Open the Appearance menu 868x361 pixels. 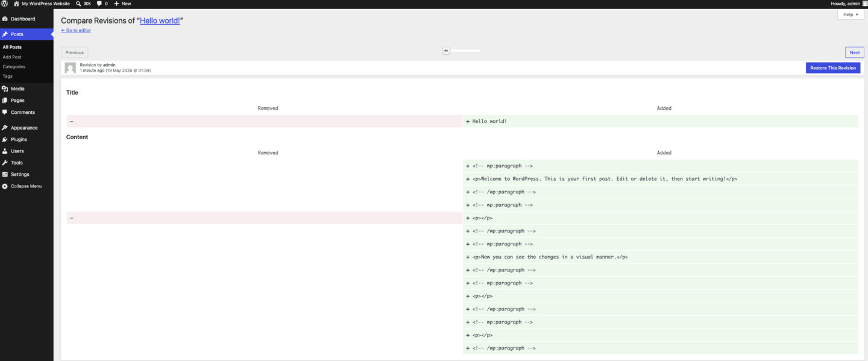pyautogui.click(x=27, y=128)
